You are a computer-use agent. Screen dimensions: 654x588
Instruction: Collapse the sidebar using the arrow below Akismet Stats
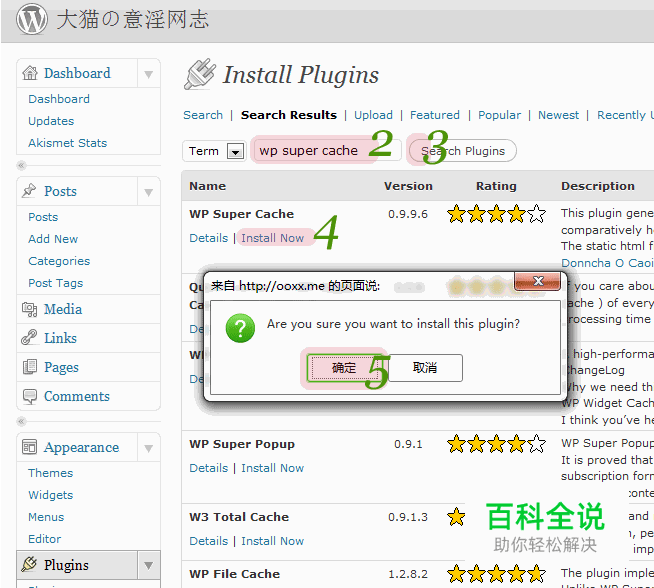pyautogui.click(x=21, y=166)
